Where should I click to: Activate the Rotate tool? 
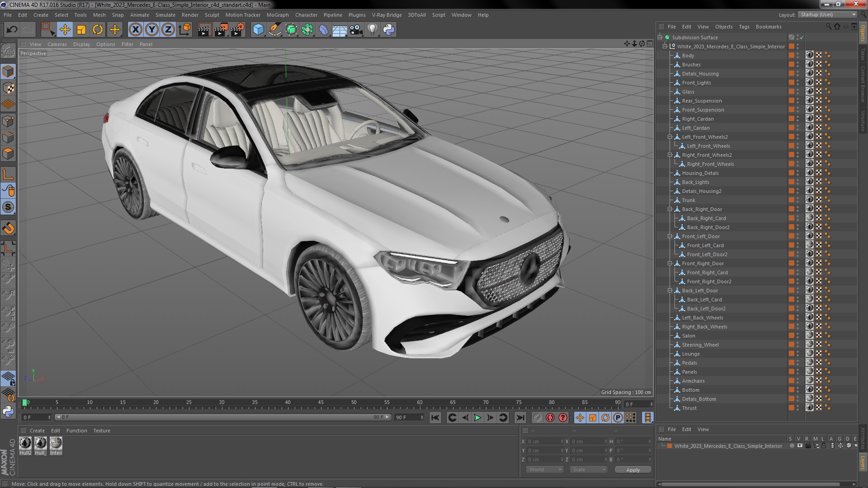[98, 30]
